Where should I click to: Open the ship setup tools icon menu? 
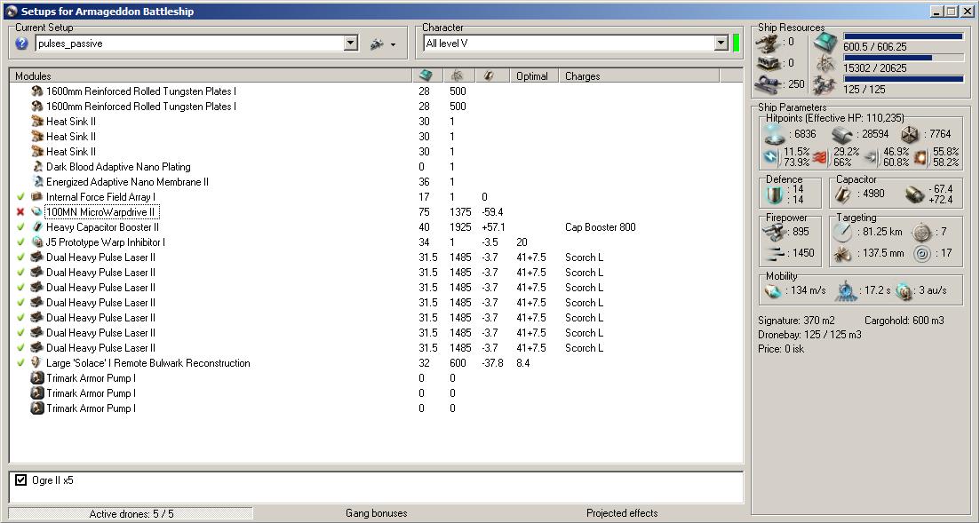pyautogui.click(x=383, y=44)
